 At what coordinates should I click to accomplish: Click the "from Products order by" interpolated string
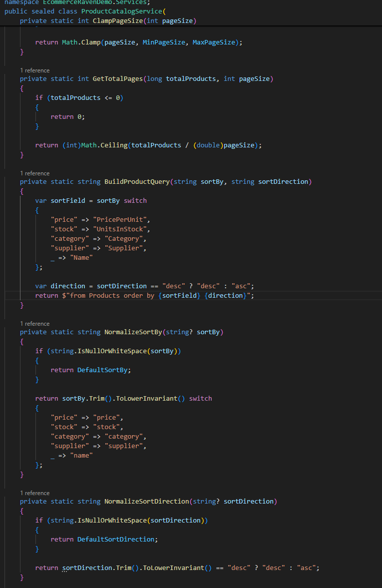pos(115,296)
